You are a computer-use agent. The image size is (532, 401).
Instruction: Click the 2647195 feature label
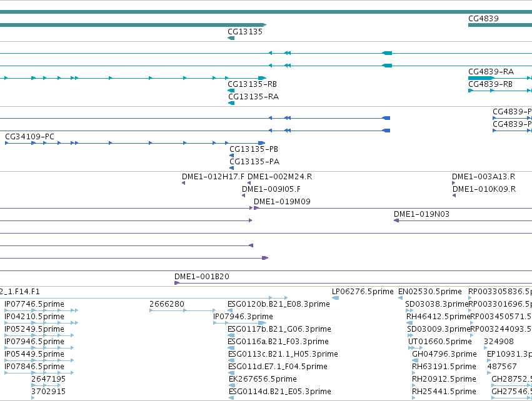pos(49,379)
